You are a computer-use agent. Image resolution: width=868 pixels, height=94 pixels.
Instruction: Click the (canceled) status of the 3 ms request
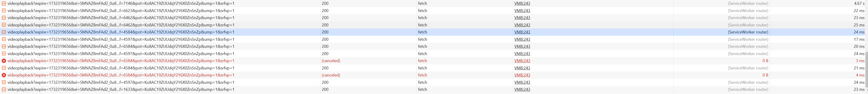[x=331, y=61]
